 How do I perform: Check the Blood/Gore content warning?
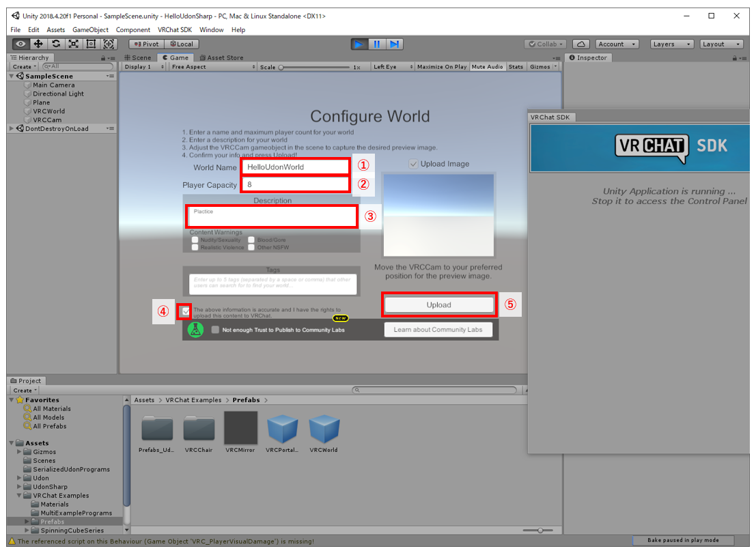pos(251,240)
